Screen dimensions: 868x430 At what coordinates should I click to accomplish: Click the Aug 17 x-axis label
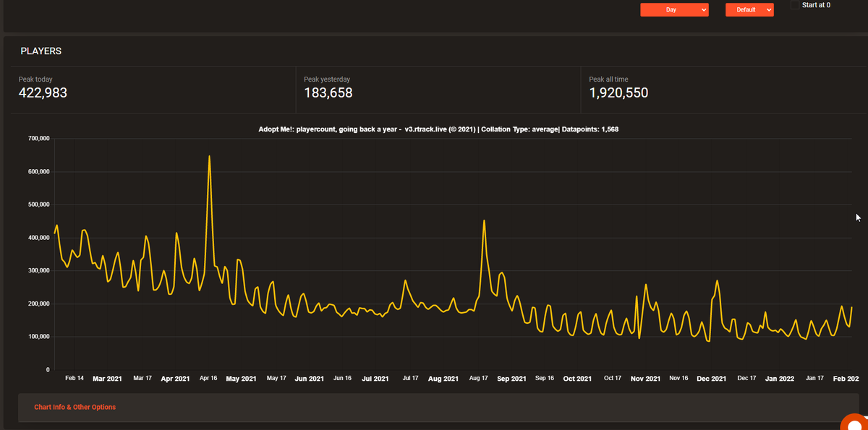(478, 378)
